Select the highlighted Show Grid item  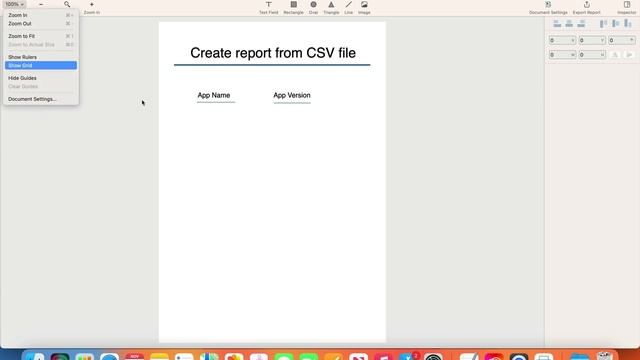41,66
